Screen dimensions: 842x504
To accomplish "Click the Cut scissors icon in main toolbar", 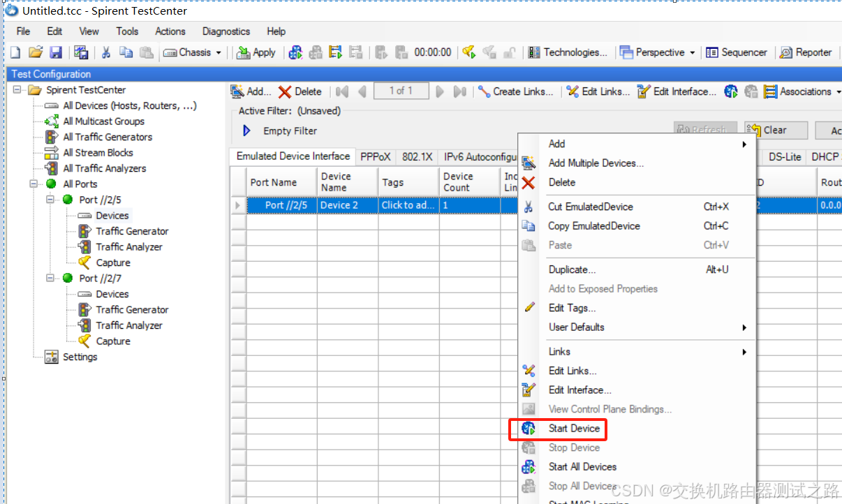I will 106,52.
